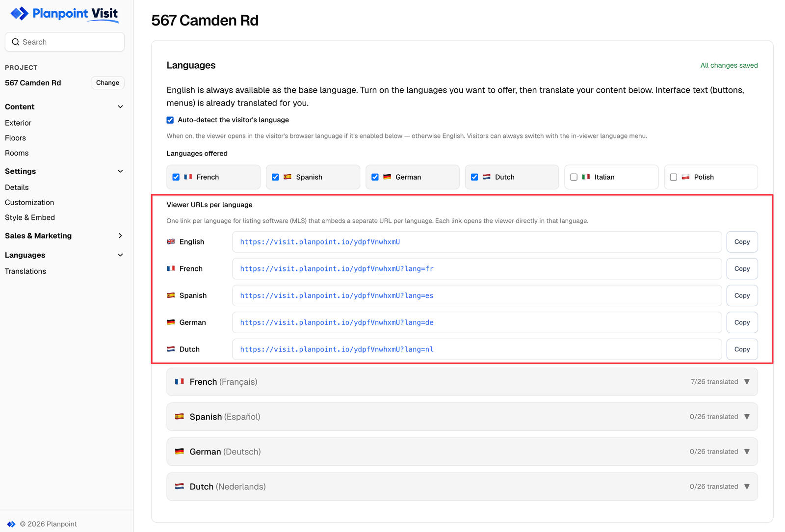785x532 pixels.
Task: Uncheck the French language checkbox
Action: [x=176, y=177]
